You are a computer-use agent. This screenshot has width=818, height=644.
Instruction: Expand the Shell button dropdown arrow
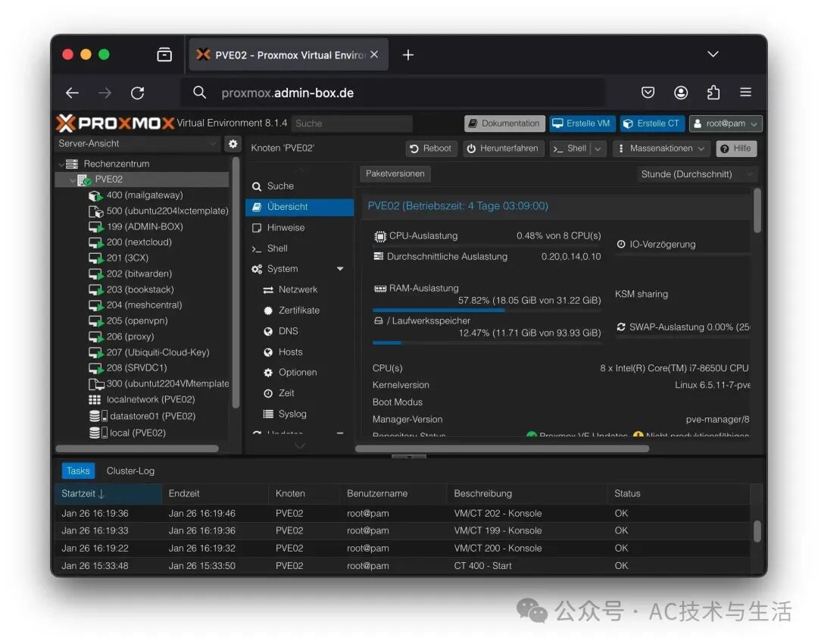(x=598, y=148)
